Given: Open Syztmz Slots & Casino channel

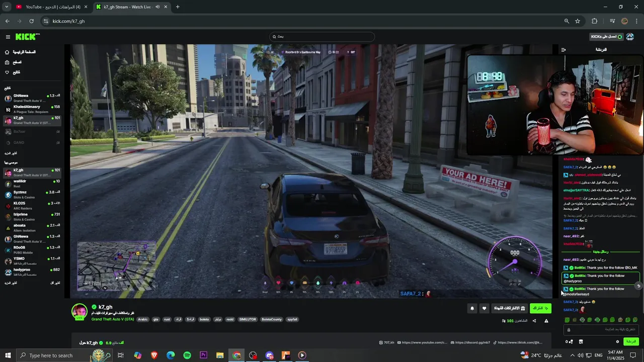Looking at the screenshot, I should pyautogui.click(x=32, y=195).
